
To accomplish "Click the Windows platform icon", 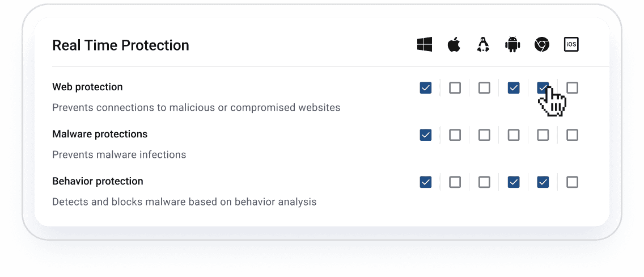I will point(425,45).
